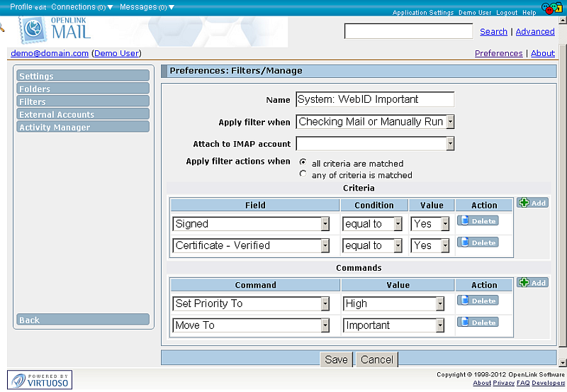
Task: Open the Attach to IMAP account dropdown
Action: click(x=375, y=144)
